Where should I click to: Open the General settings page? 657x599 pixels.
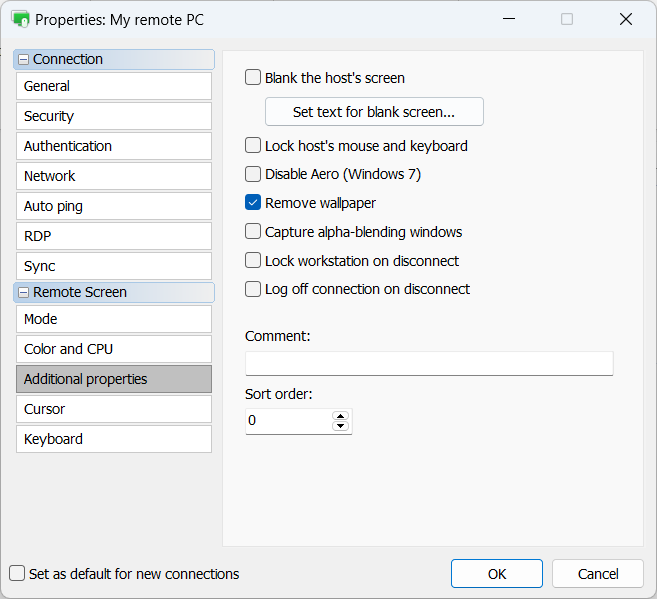coord(113,86)
